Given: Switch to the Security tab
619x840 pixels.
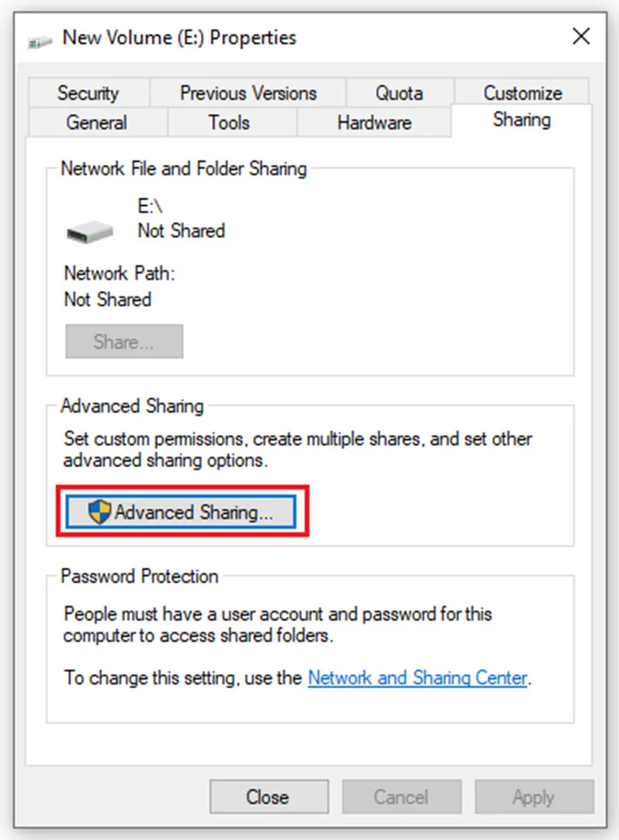Looking at the screenshot, I should (89, 93).
